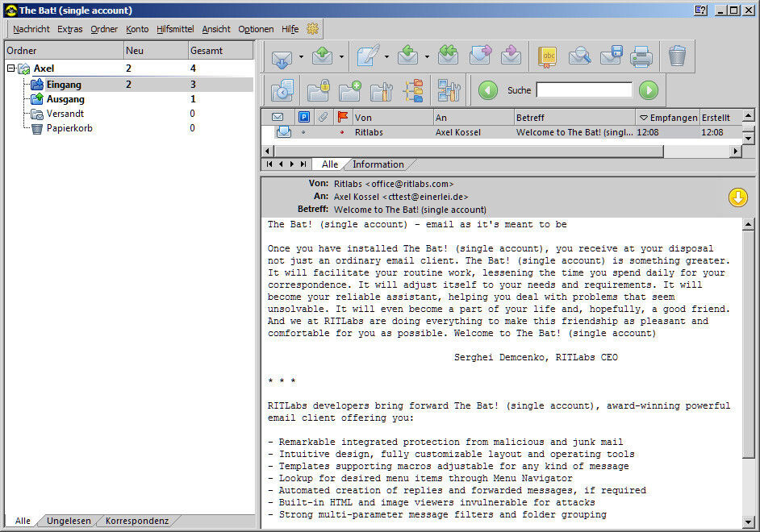This screenshot has height=532, width=760.
Task: Open the Konto menu
Action: 137,29
